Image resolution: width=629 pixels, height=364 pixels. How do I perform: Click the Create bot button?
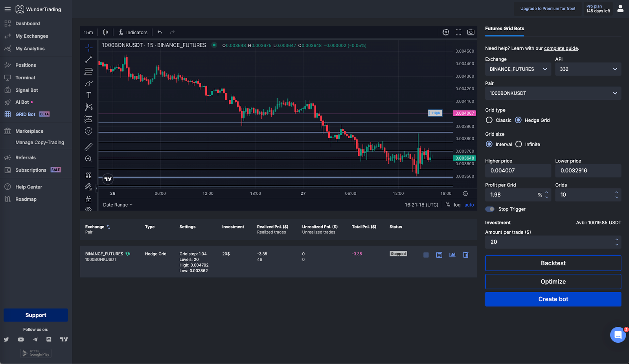(553, 299)
